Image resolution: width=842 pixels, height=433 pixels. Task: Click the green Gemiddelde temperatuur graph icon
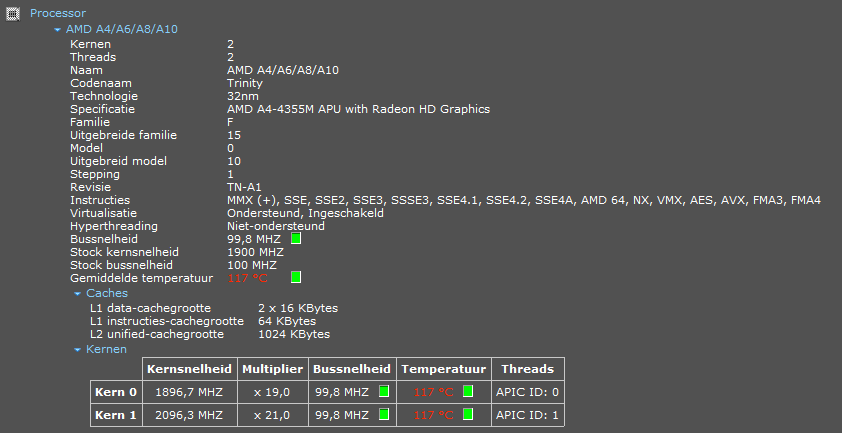[296, 277]
